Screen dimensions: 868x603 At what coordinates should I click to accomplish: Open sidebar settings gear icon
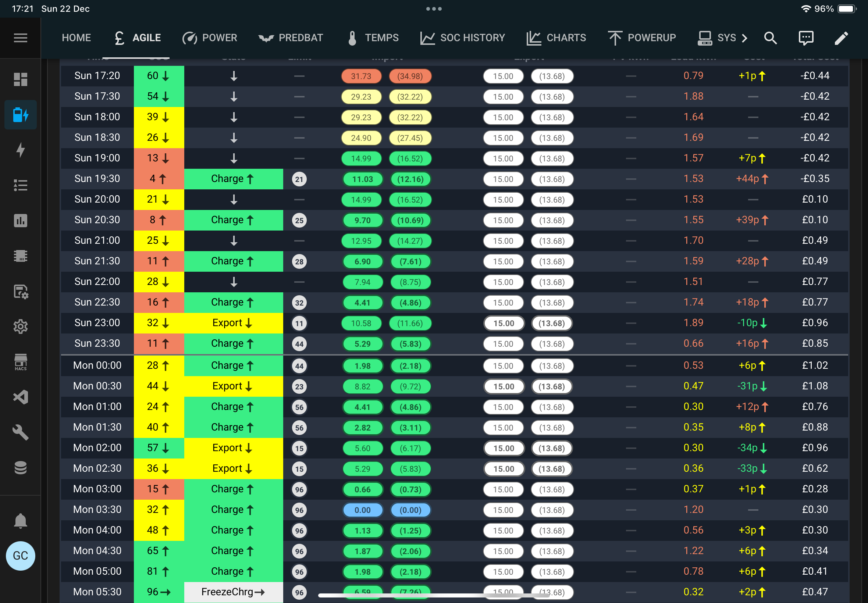coord(20,327)
